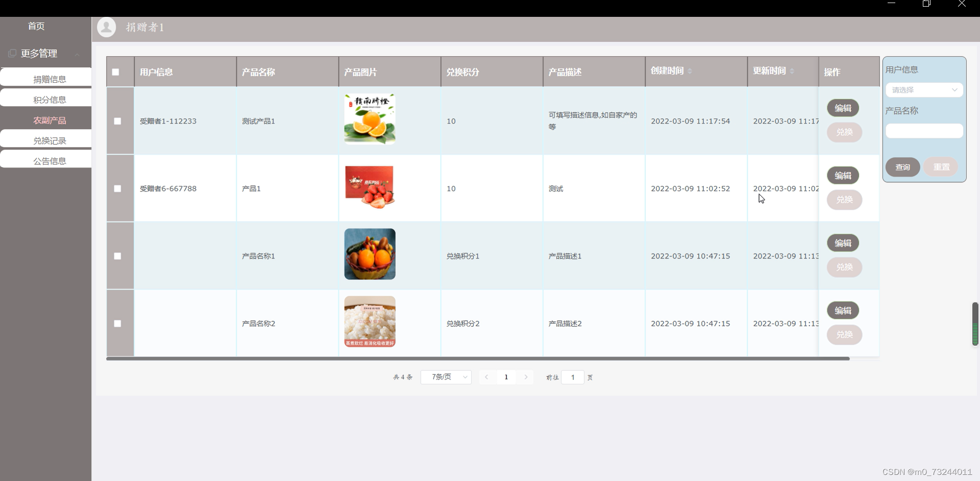Click the vertical scrollbar at right edge
The image size is (980, 481).
(x=975, y=324)
